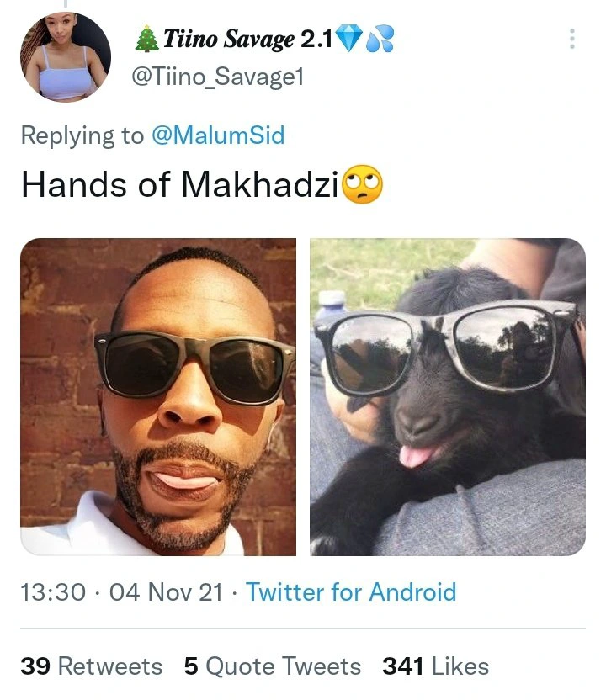Select the "Hands of Makhadzi" tweet text
The width and height of the screenshot is (606, 700).
point(178,184)
